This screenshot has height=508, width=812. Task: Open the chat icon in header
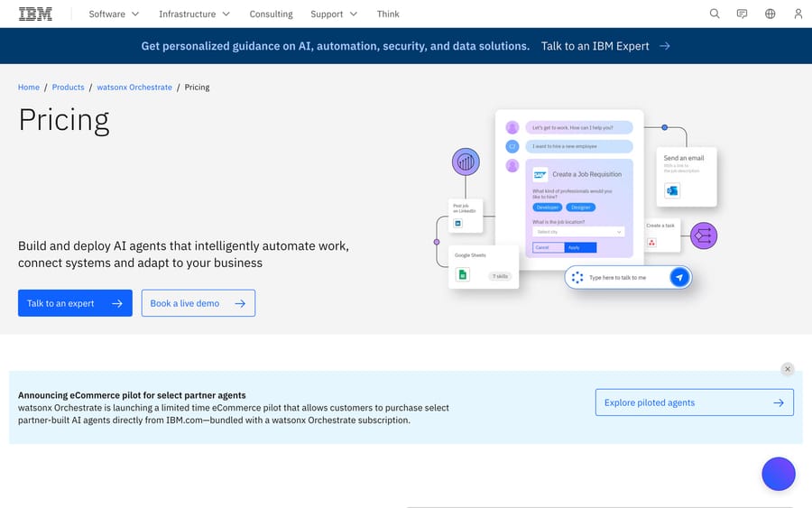point(743,14)
